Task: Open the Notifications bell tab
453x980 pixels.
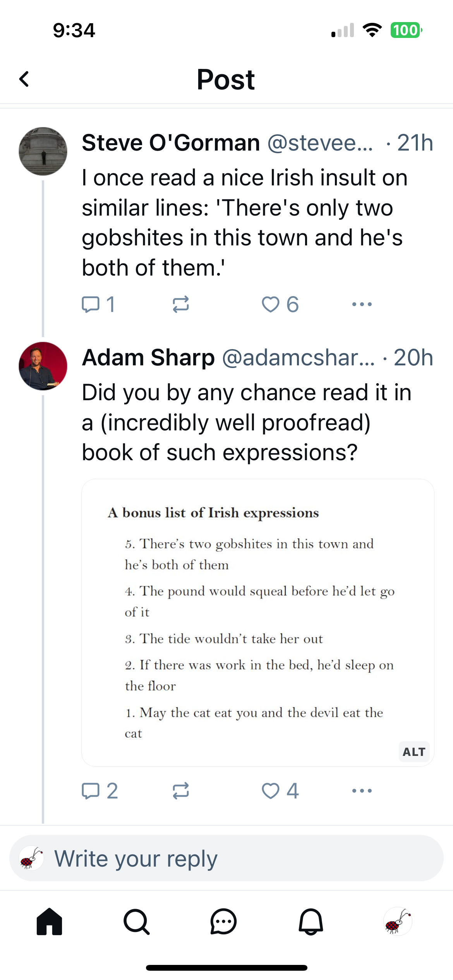Action: [311, 922]
